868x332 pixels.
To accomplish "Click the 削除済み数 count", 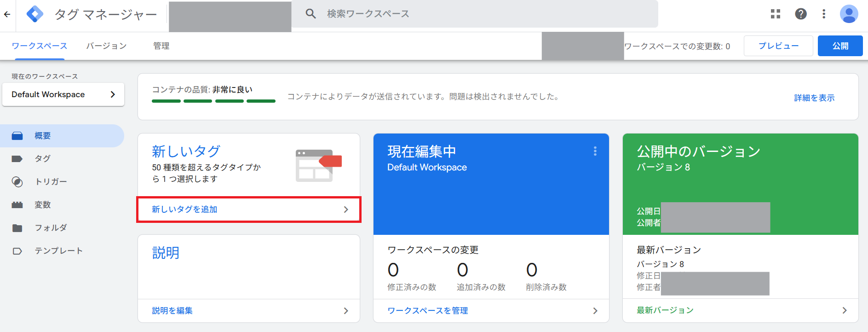I will point(532,270).
